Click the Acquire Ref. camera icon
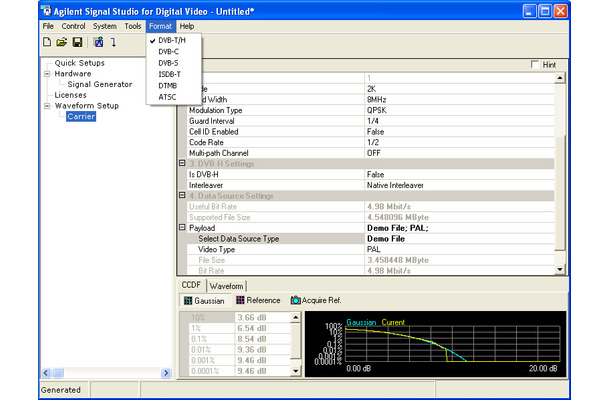610x400 pixels. pyautogui.click(x=296, y=300)
